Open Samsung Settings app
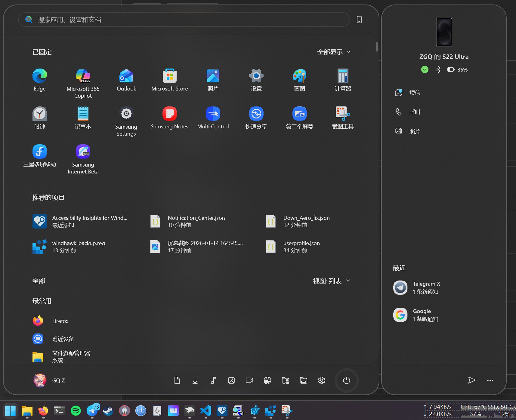The height and width of the screenshot is (420, 516). tap(126, 121)
